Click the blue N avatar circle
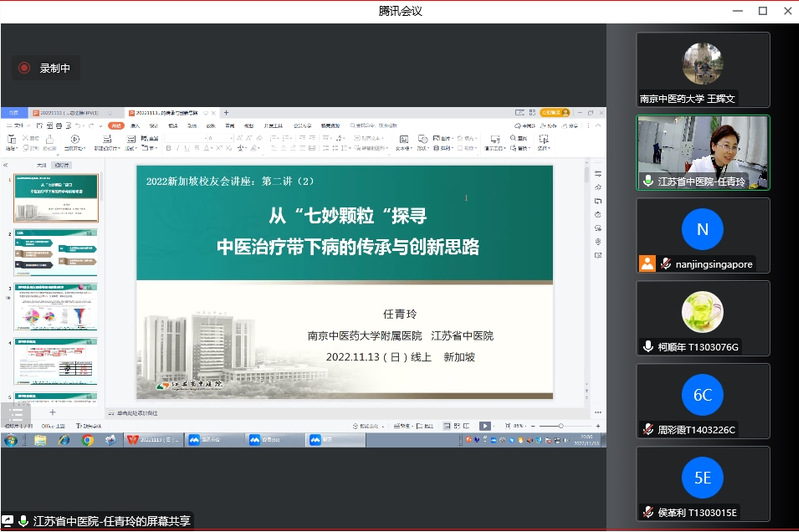Viewport: 799px width, 532px height. (702, 229)
